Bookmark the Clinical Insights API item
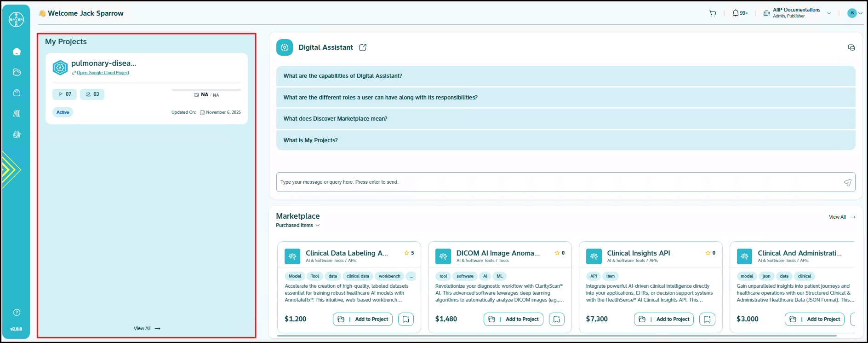This screenshot has width=868, height=343. pos(707,319)
